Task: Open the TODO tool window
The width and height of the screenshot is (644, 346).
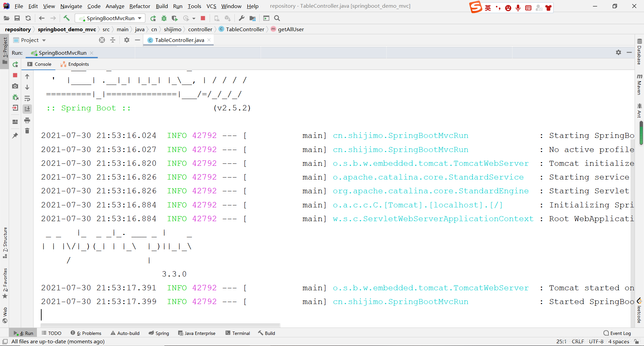Action: coord(52,333)
